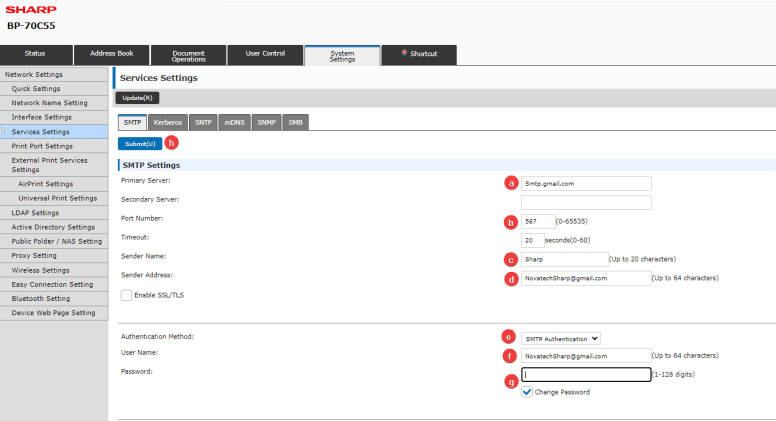This screenshot has width=776, height=421.
Task: Click the empty Secondary Server field
Action: 586,202
